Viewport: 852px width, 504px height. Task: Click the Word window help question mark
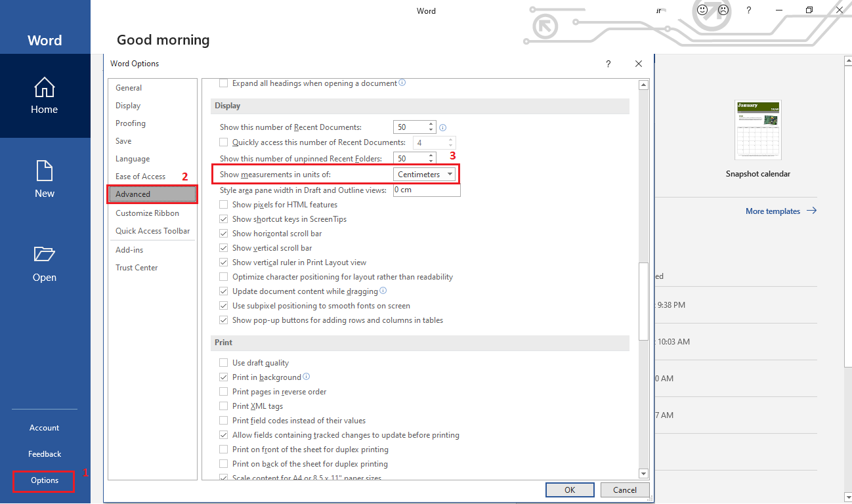point(749,10)
